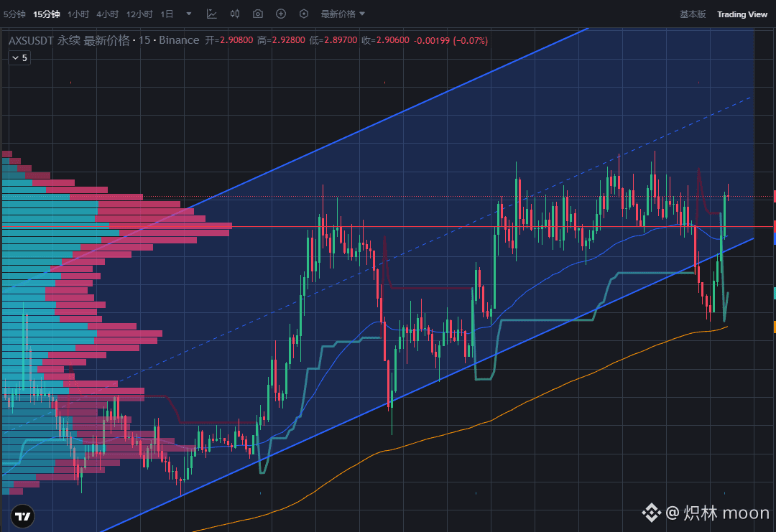This screenshot has height=532, width=776.
Task: Switch to the 5分钟 interval
Action: 14,14
